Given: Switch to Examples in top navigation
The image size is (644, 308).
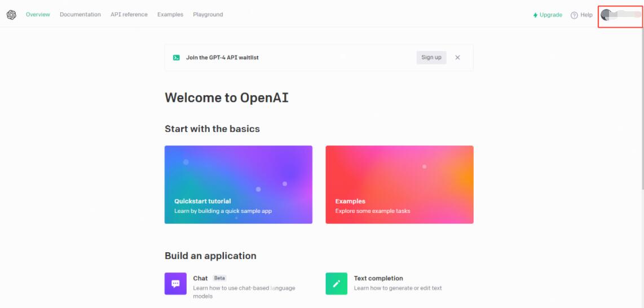Looking at the screenshot, I should click(170, 15).
